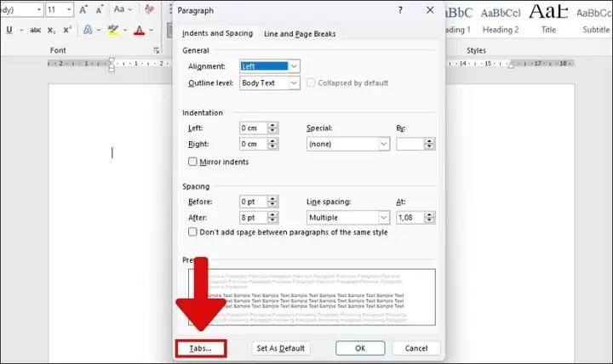Increase Spacing After with the up arrow
613x364 pixels.
coord(273,215)
